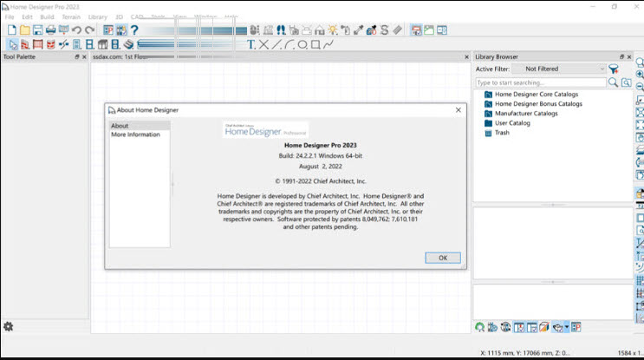Click the OK button

pyautogui.click(x=442, y=258)
